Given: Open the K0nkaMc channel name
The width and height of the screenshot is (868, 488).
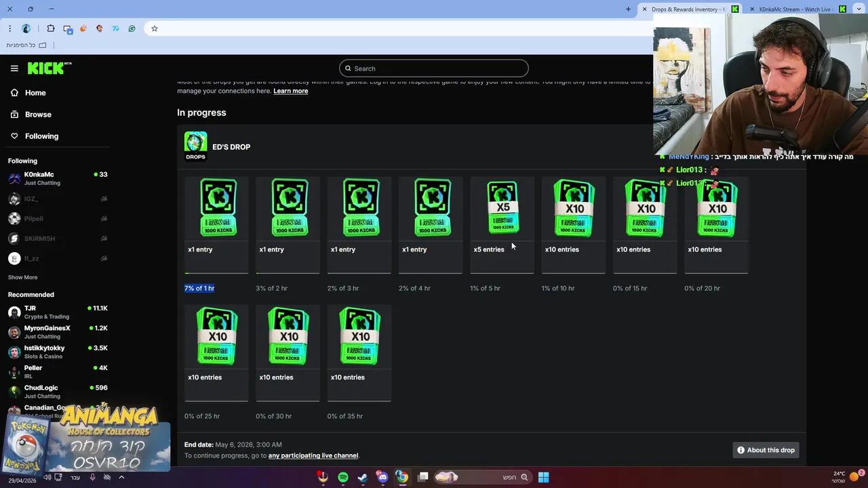Looking at the screenshot, I should pos(39,174).
